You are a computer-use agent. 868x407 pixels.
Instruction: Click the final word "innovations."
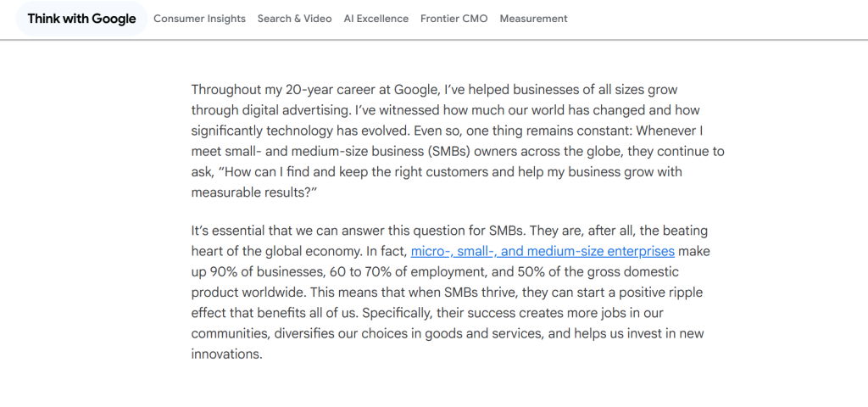click(226, 354)
